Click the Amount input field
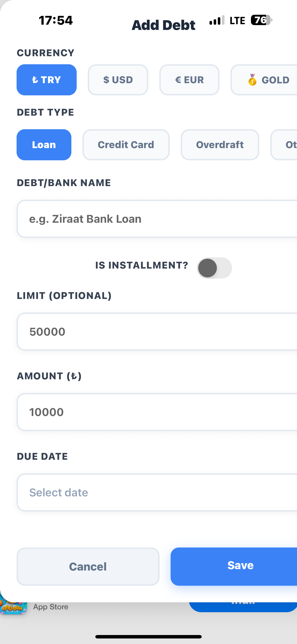297x644 pixels. click(157, 412)
